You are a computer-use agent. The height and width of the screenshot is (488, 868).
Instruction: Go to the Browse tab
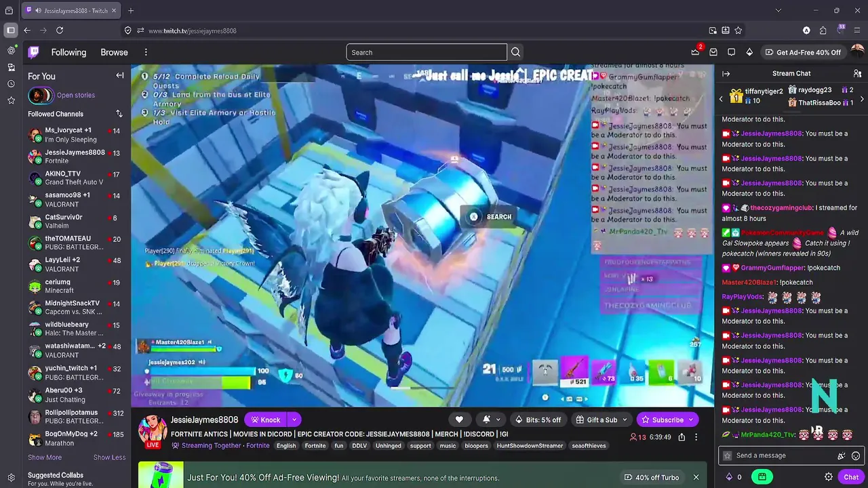114,52
